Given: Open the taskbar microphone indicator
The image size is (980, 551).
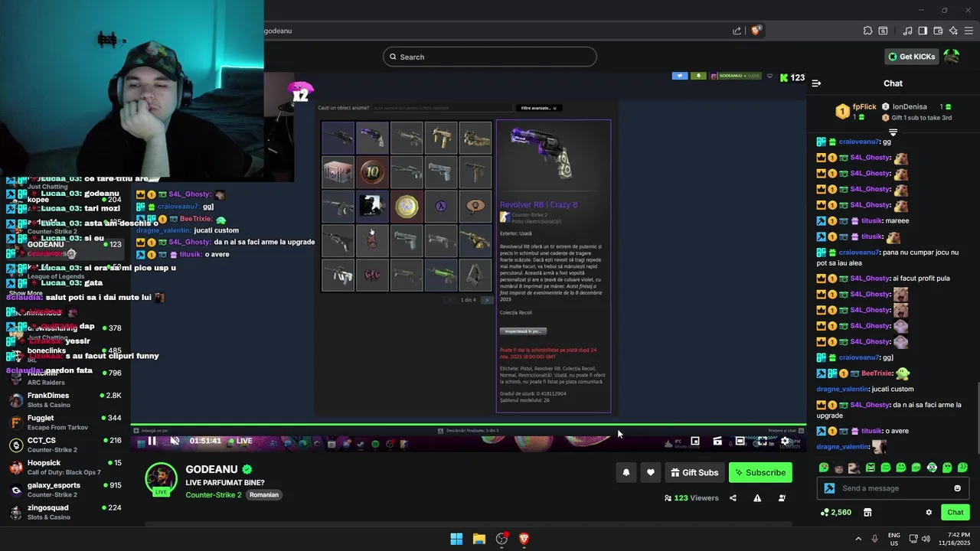Looking at the screenshot, I should [x=874, y=539].
